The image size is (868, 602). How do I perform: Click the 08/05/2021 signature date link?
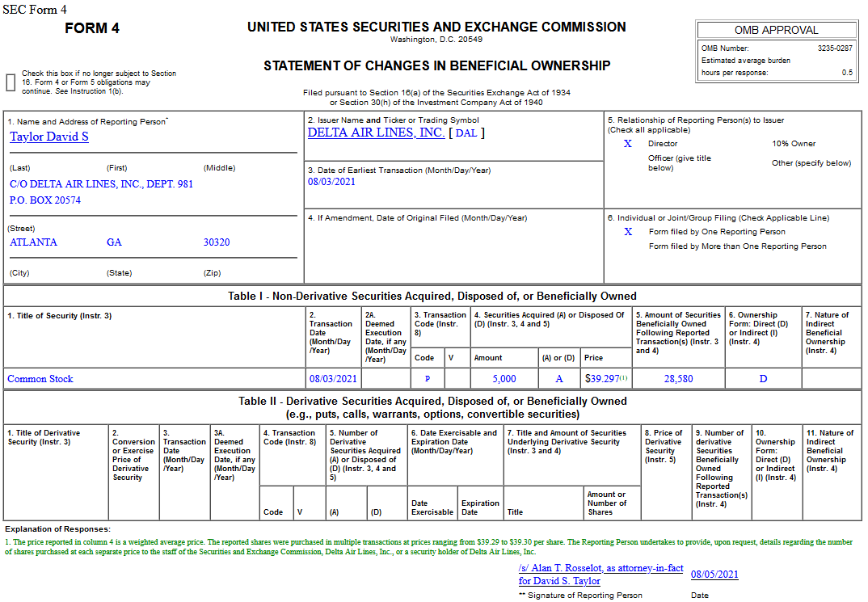(x=714, y=575)
